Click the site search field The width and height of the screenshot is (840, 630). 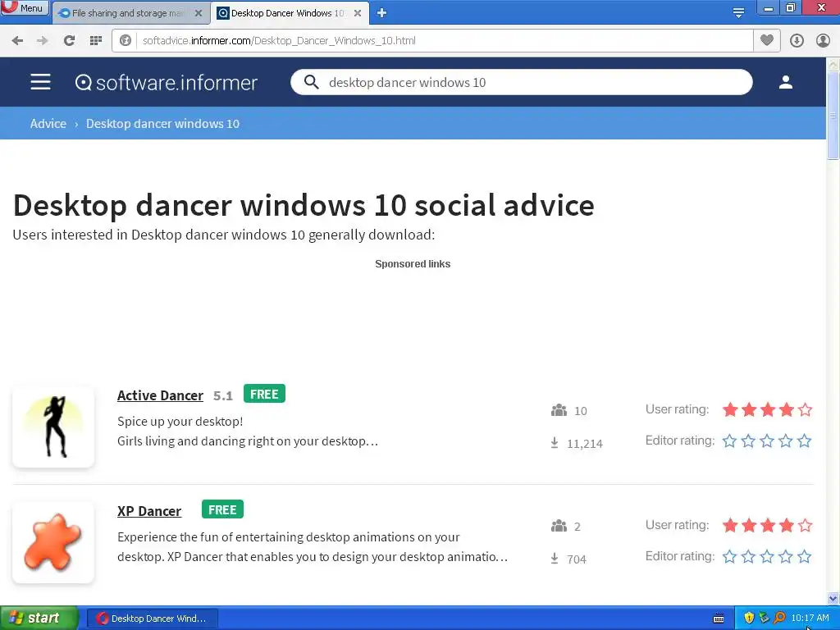[521, 82]
